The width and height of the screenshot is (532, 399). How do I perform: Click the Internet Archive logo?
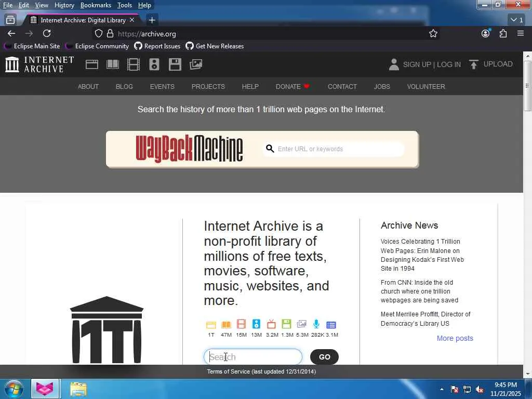tap(39, 64)
